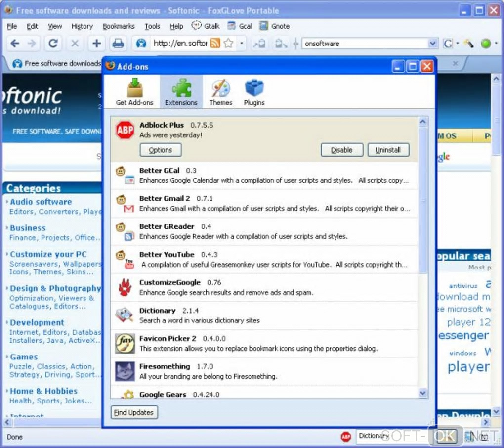Image resolution: width=504 pixels, height=448 pixels.
Task: Open a new tab with the plus icon
Action: coord(96,43)
